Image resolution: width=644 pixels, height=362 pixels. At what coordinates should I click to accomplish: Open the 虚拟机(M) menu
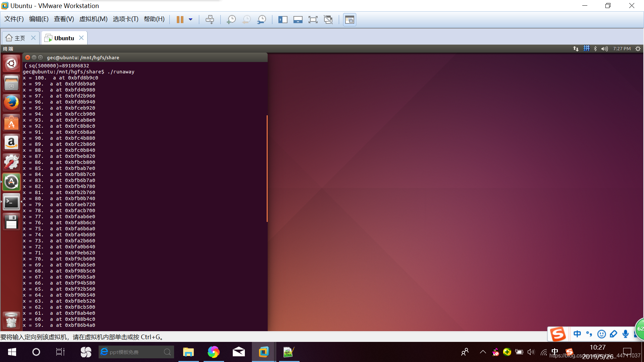pyautogui.click(x=93, y=19)
